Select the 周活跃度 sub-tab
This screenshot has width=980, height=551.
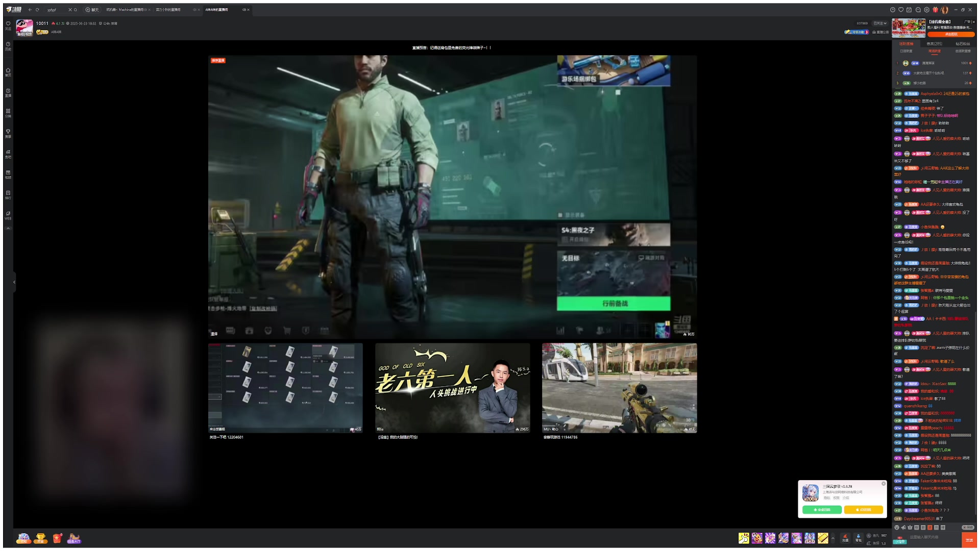pyautogui.click(x=935, y=51)
